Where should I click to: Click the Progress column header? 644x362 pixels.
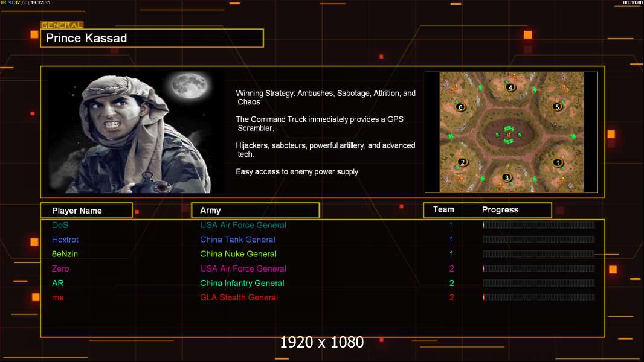[500, 209]
